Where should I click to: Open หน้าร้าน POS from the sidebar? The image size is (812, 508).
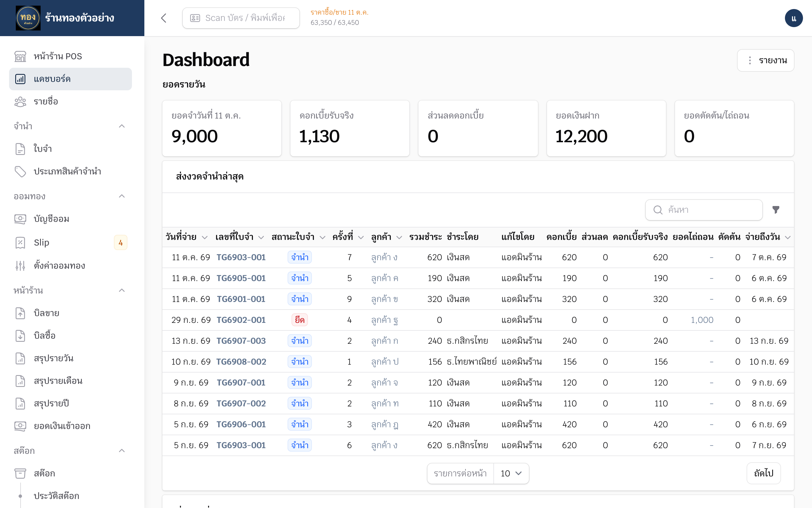click(x=70, y=56)
